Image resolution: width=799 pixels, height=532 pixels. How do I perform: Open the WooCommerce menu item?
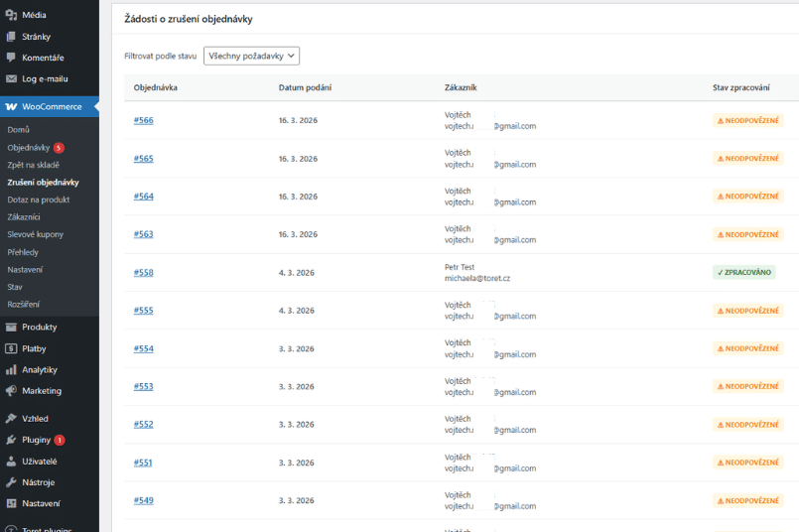coord(50,107)
